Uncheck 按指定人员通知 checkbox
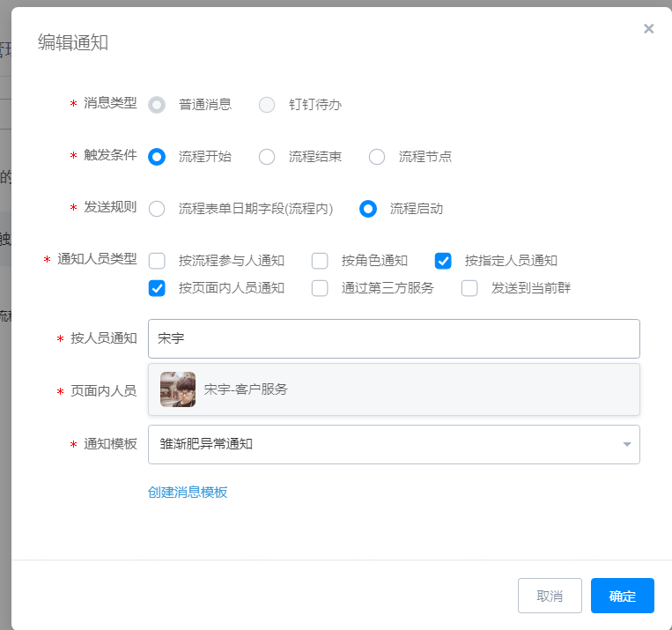 (443, 261)
